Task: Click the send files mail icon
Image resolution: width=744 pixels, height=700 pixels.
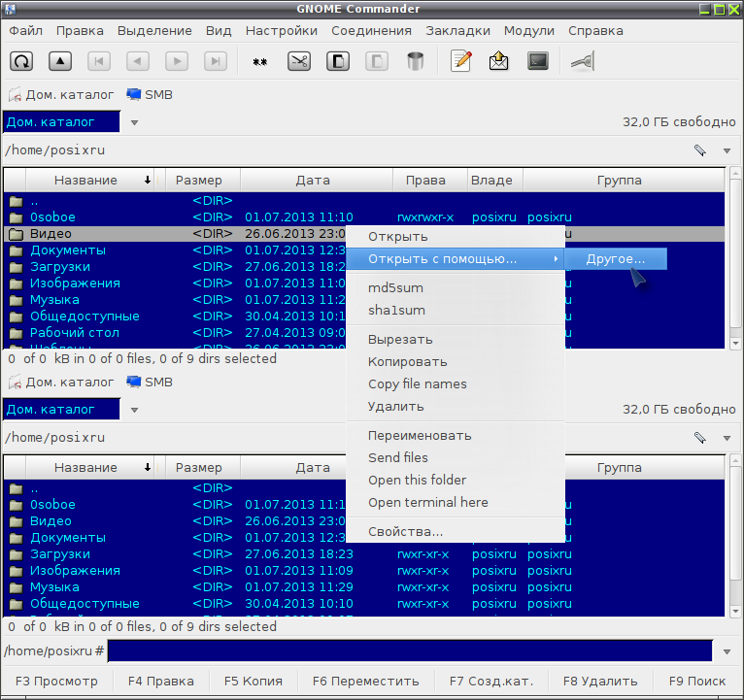Action: click(498, 61)
